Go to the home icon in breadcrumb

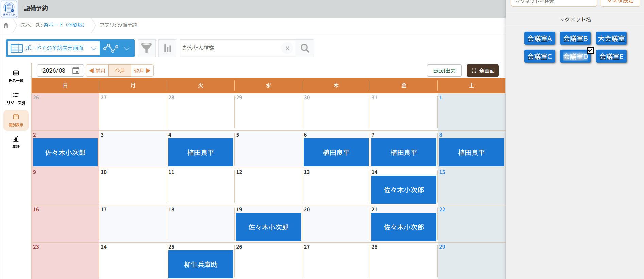tap(6, 25)
